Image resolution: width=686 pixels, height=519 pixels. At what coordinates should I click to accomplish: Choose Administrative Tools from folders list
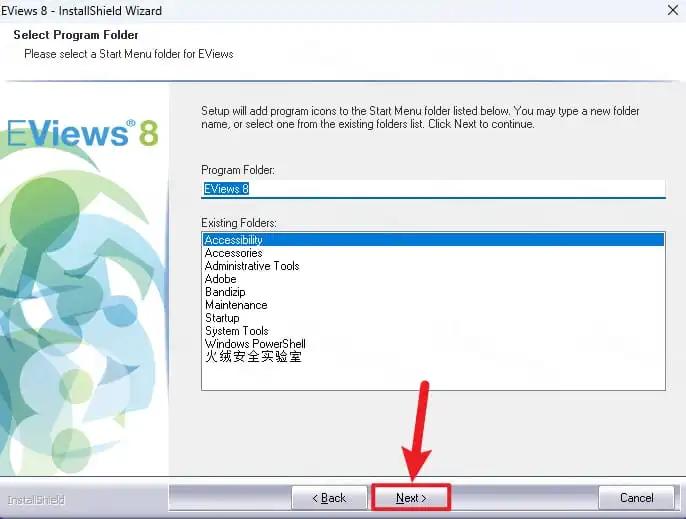pos(433,266)
